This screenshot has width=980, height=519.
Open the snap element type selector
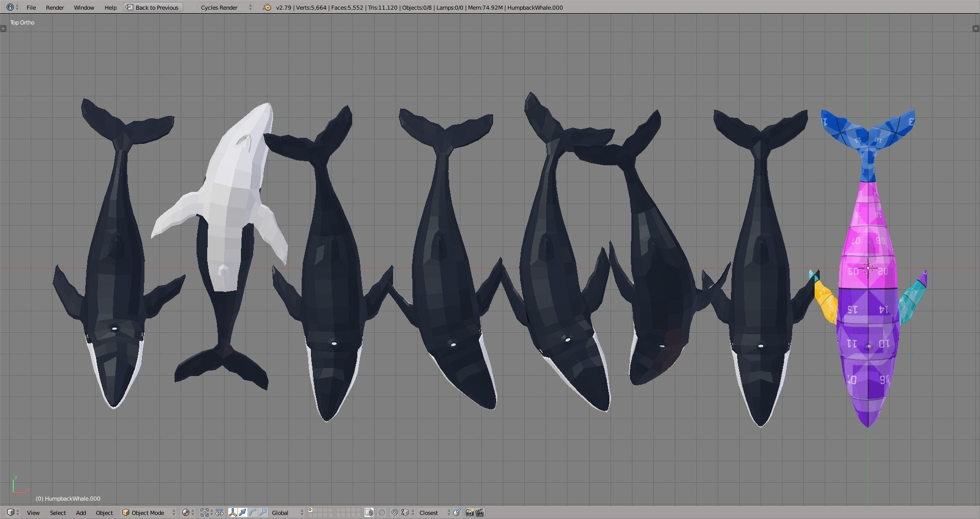407,512
